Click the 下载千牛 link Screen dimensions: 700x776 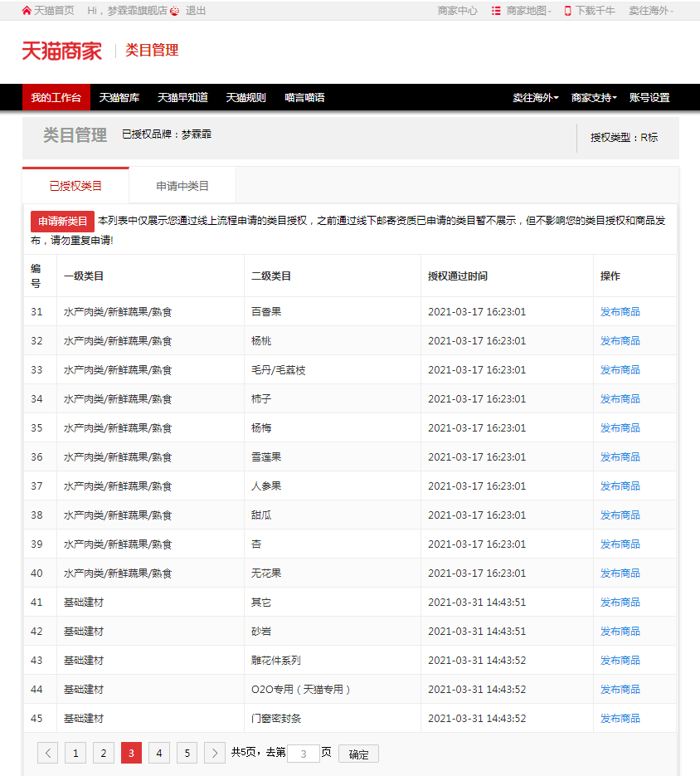tap(595, 11)
